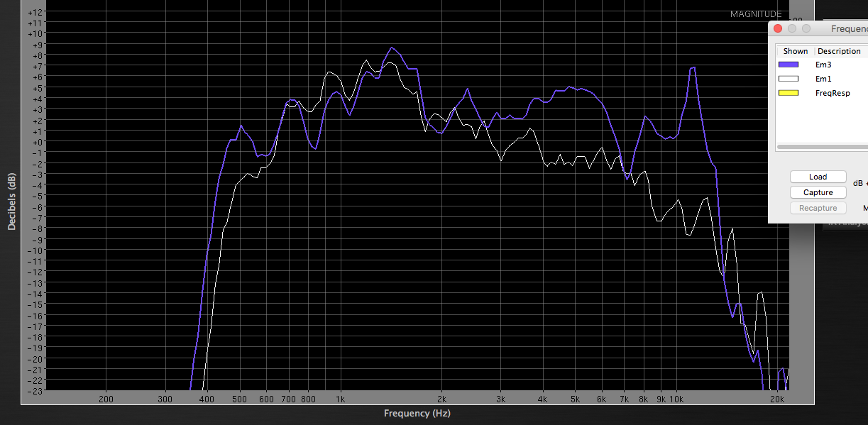This screenshot has width=868, height=425.
Task: Click the 200 frequency axis label
Action: pos(106,399)
